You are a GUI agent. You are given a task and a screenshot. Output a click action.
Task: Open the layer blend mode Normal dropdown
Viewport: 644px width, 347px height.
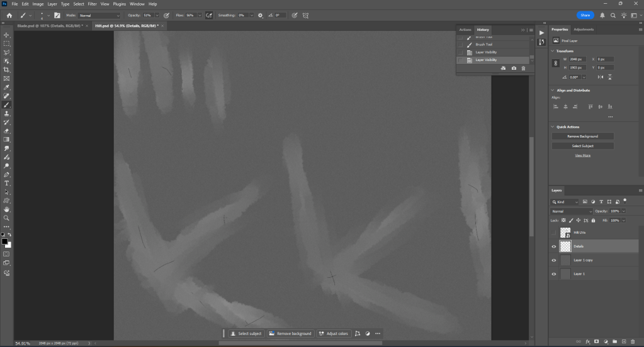coord(572,211)
